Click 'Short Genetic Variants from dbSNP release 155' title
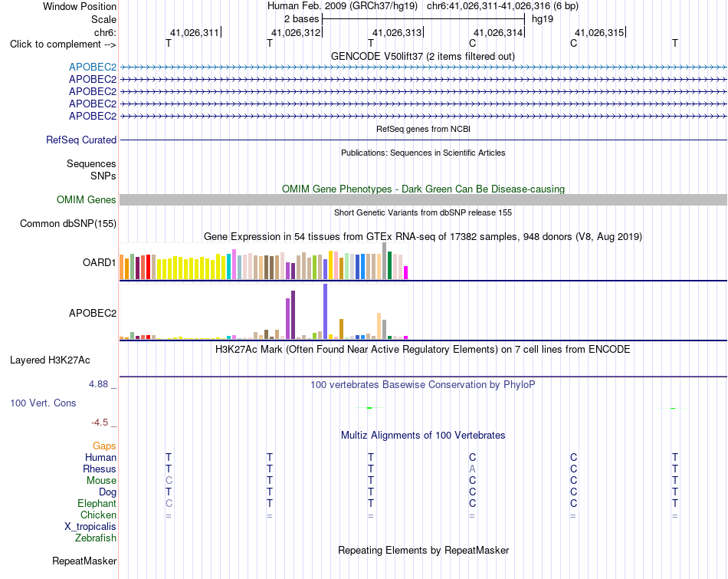 coord(423,212)
